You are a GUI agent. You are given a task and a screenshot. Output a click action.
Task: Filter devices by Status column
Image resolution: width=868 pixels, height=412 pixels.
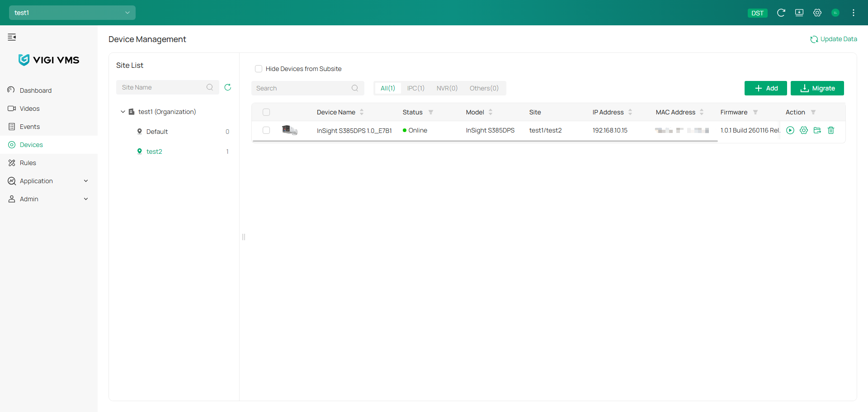(431, 112)
